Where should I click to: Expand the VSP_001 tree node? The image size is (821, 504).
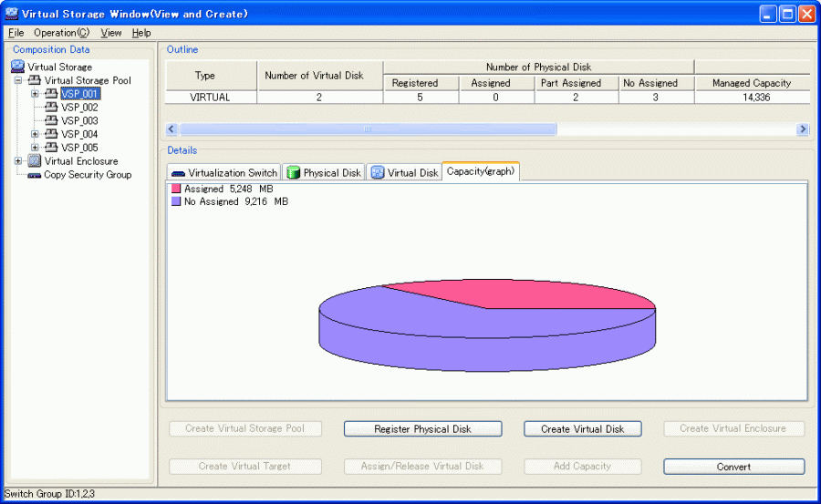point(35,93)
